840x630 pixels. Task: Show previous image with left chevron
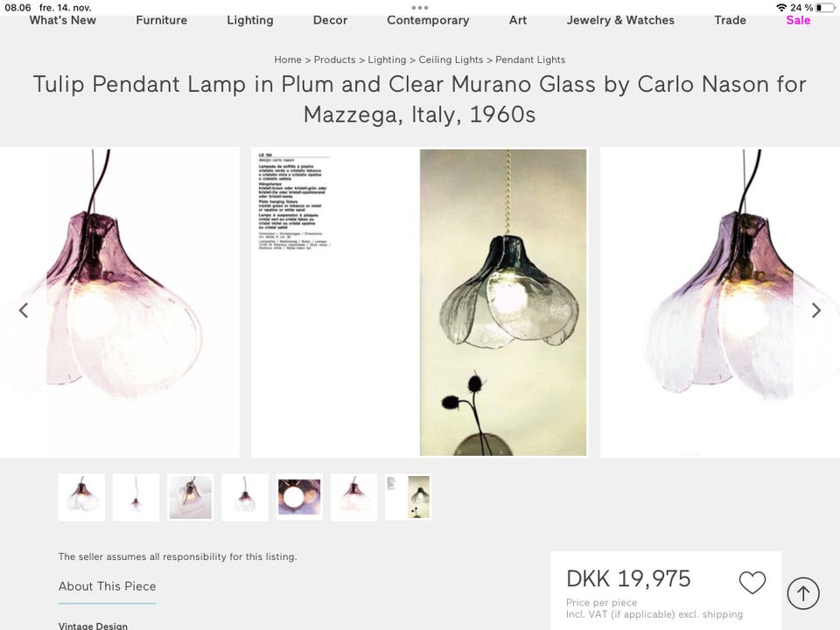click(24, 310)
